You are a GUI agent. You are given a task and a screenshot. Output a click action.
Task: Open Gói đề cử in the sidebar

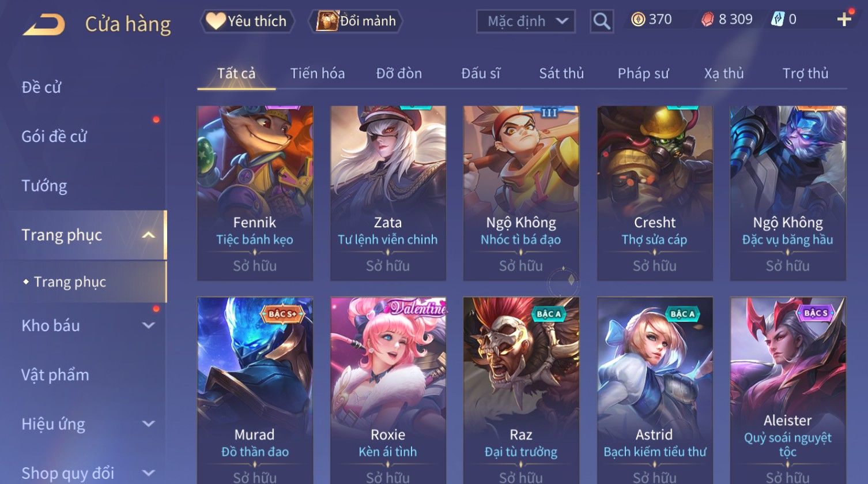[x=54, y=137]
